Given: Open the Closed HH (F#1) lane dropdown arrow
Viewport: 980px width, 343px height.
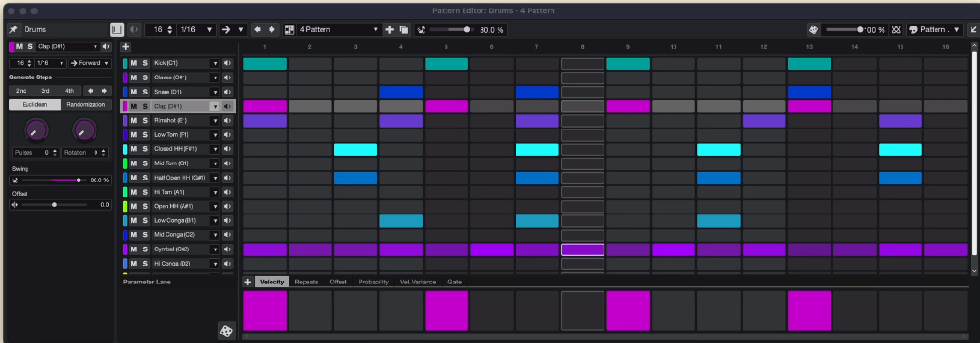Looking at the screenshot, I should tap(215, 149).
